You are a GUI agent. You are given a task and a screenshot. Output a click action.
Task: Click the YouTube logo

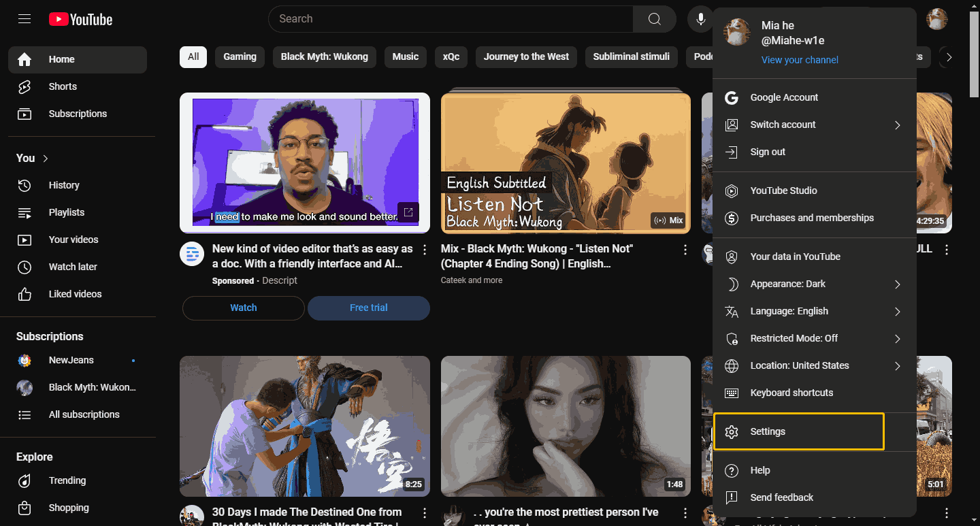click(80, 19)
